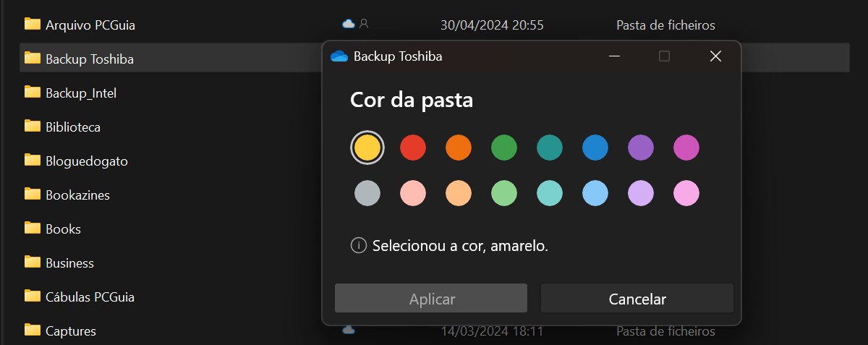The width and height of the screenshot is (868, 345).
Task: Click cloud sync status icon for Arquivo PCGuia
Action: pos(349,24)
